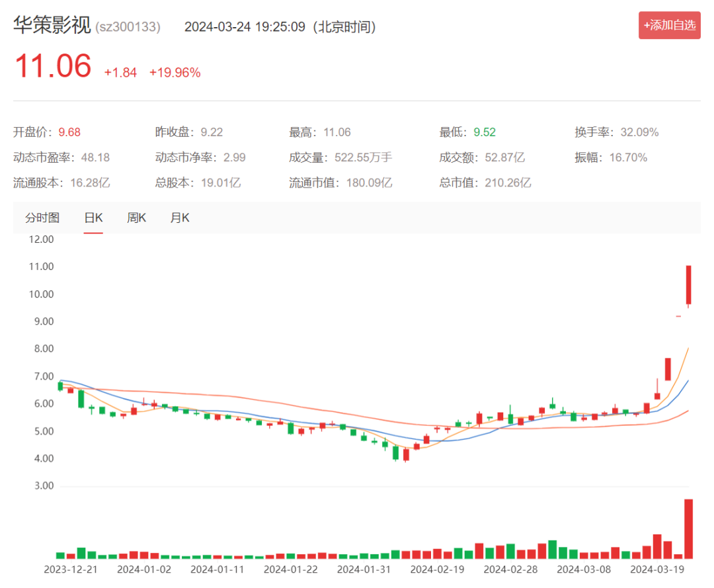The image size is (714, 588).
Task: Switch to the 分时图 tab
Action: pos(42,218)
